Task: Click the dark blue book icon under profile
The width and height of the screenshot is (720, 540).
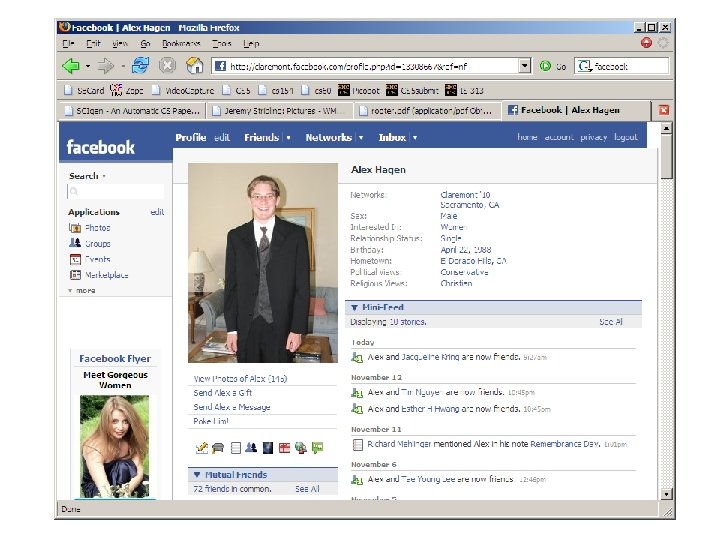Action: tap(268, 448)
